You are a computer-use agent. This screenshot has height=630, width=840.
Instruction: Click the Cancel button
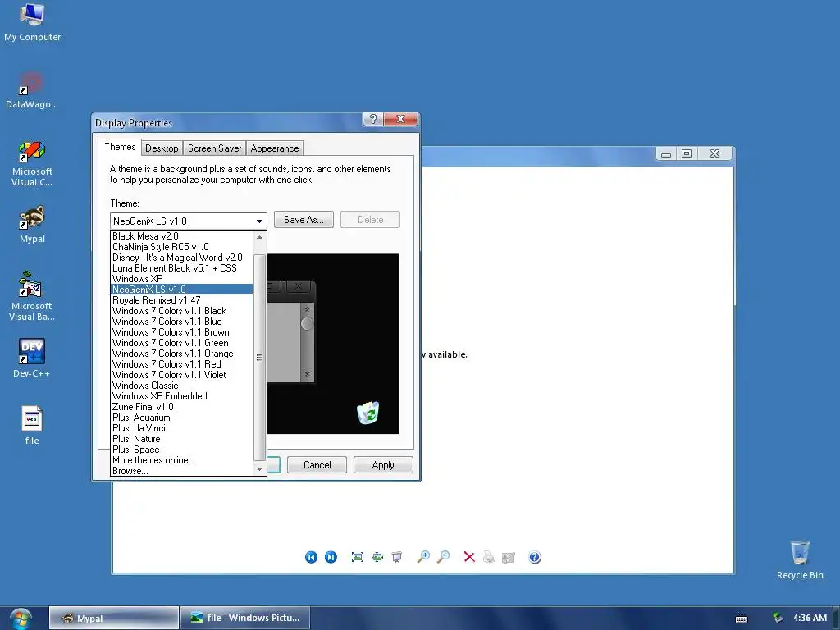pos(317,465)
